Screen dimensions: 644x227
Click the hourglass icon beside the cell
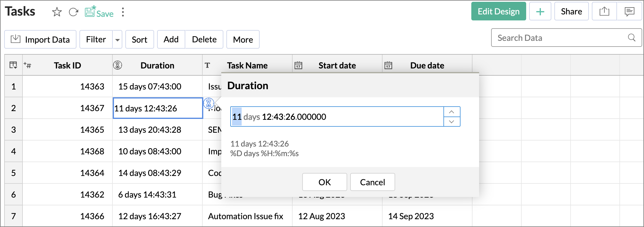pyautogui.click(x=209, y=103)
